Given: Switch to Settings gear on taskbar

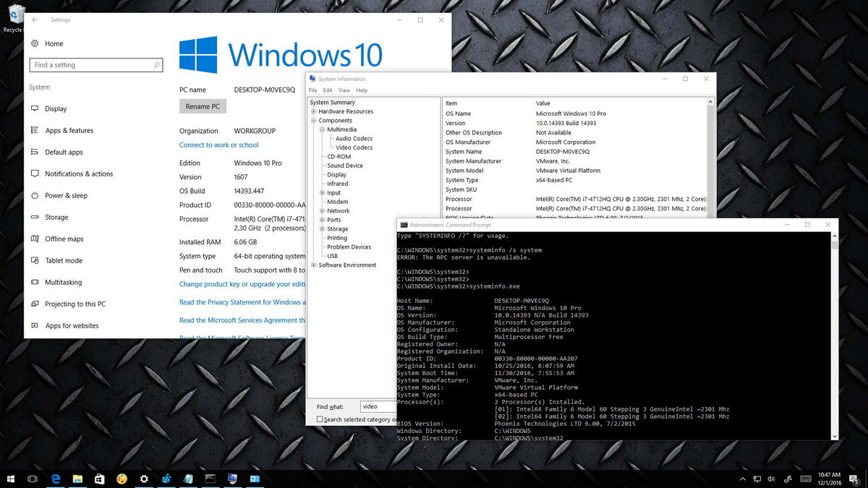Looking at the screenshot, I should [x=144, y=479].
